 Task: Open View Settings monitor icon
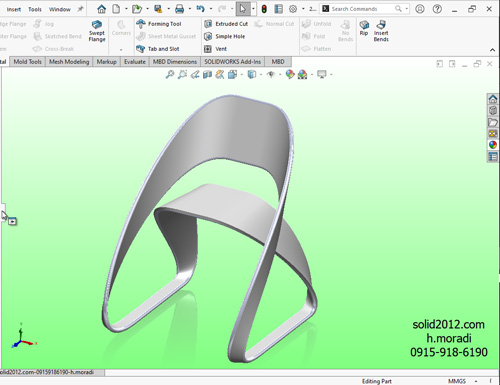pos(322,74)
